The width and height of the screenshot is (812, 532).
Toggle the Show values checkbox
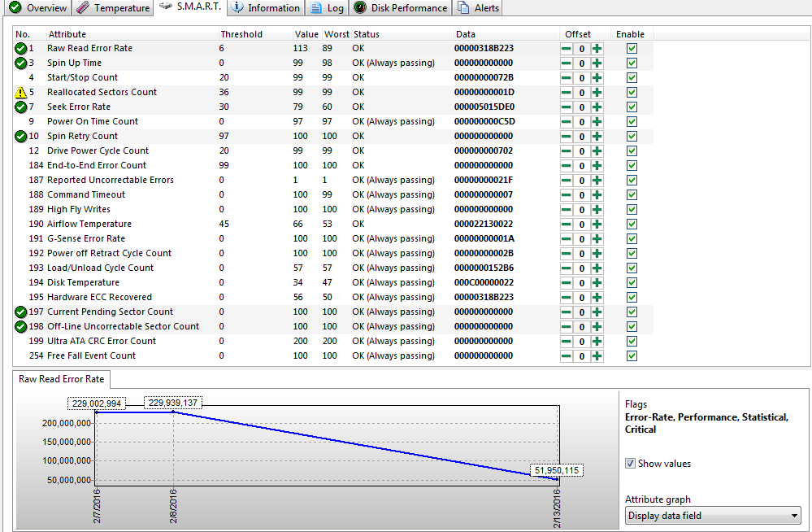point(630,464)
